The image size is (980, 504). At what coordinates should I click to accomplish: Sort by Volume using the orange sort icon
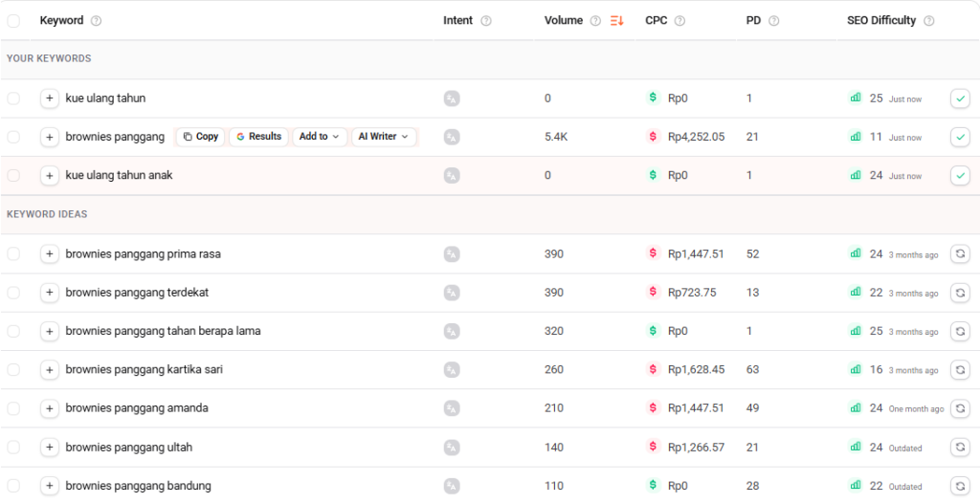[x=617, y=21]
